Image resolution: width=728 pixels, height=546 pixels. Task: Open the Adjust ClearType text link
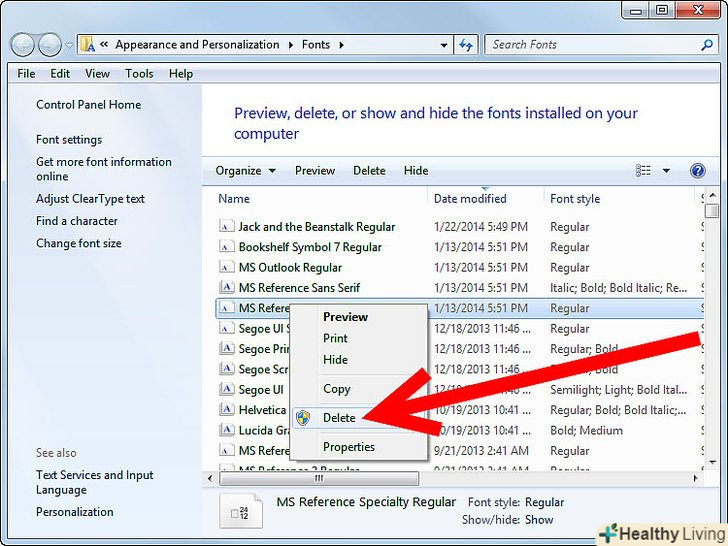[x=90, y=199]
